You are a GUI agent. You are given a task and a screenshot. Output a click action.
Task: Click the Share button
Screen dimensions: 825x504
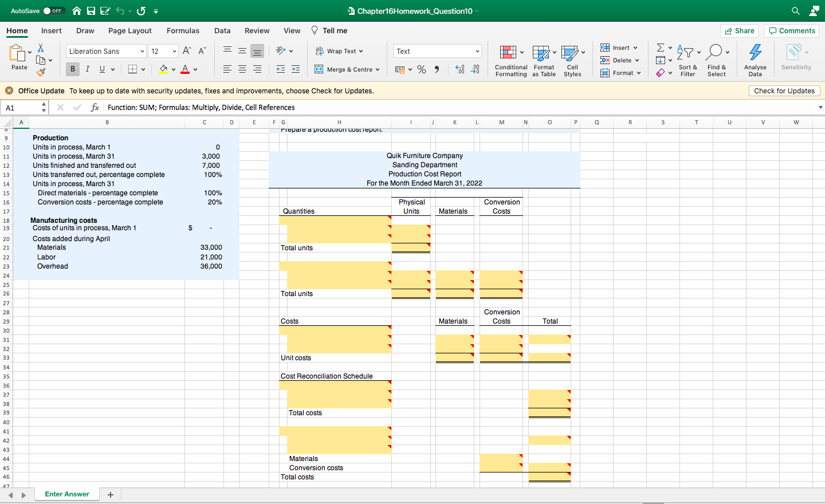tap(739, 31)
